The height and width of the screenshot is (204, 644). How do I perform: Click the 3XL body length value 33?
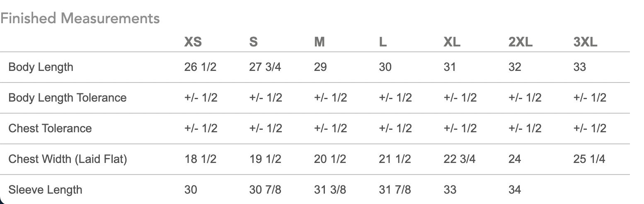tap(579, 67)
